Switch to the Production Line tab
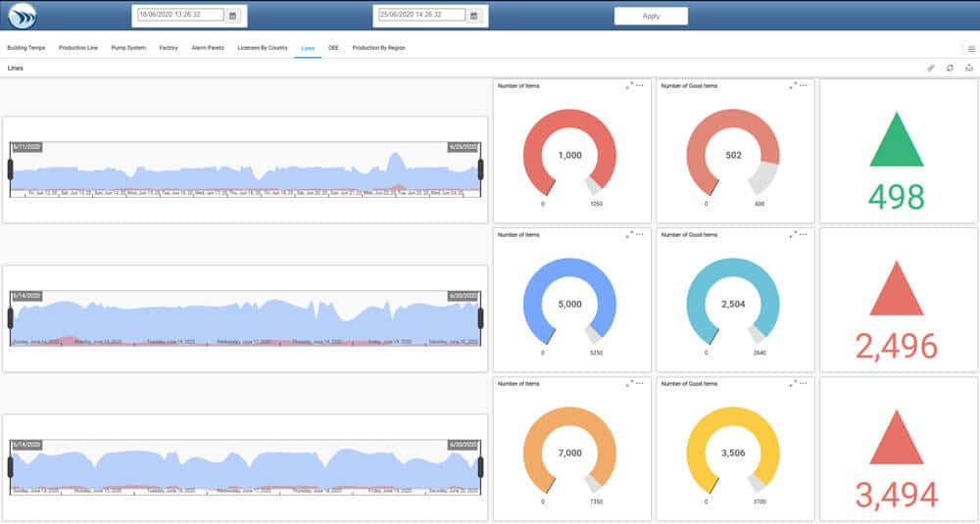 [78, 47]
